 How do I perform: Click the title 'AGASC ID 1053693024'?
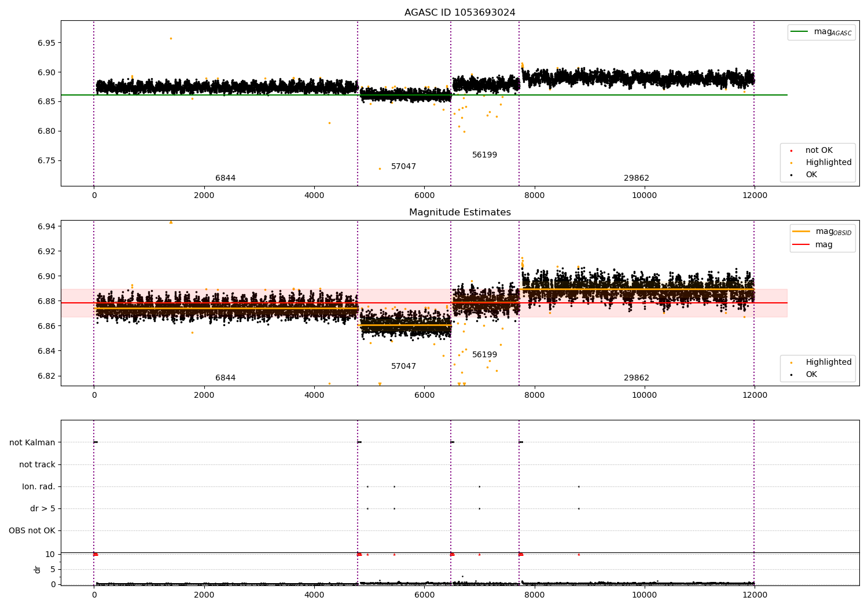coord(459,12)
